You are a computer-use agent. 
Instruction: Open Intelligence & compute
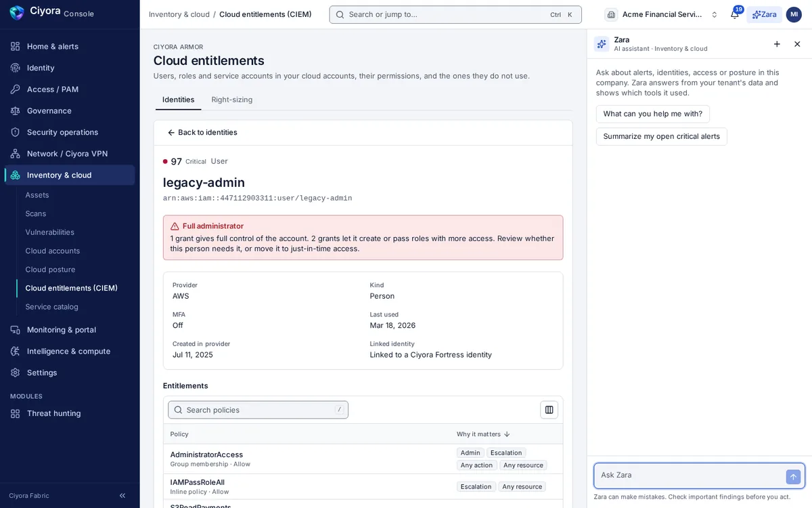coord(70,351)
